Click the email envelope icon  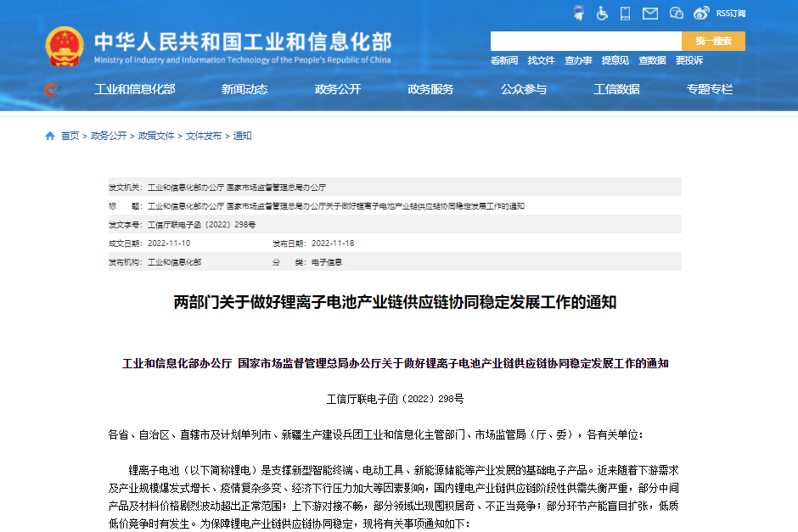[650, 12]
